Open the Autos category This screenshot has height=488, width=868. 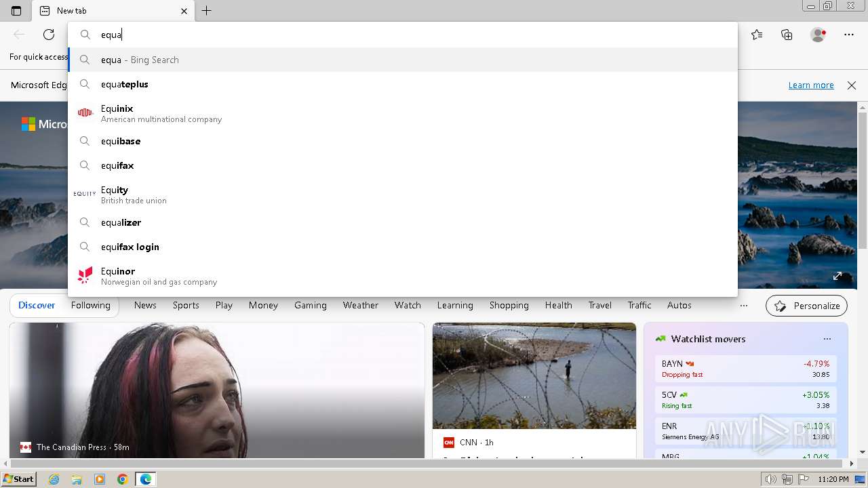pyautogui.click(x=679, y=306)
